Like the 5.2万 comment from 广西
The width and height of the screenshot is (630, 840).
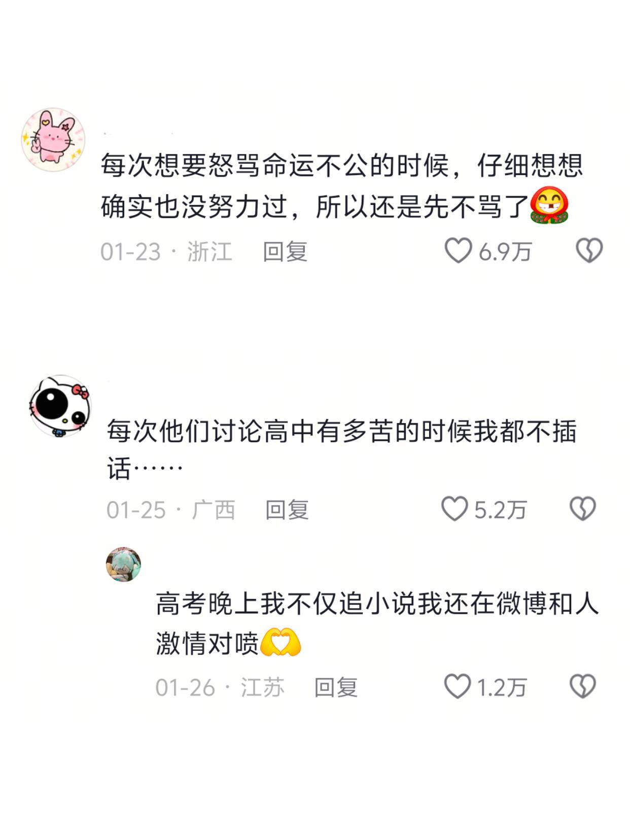pyautogui.click(x=454, y=509)
